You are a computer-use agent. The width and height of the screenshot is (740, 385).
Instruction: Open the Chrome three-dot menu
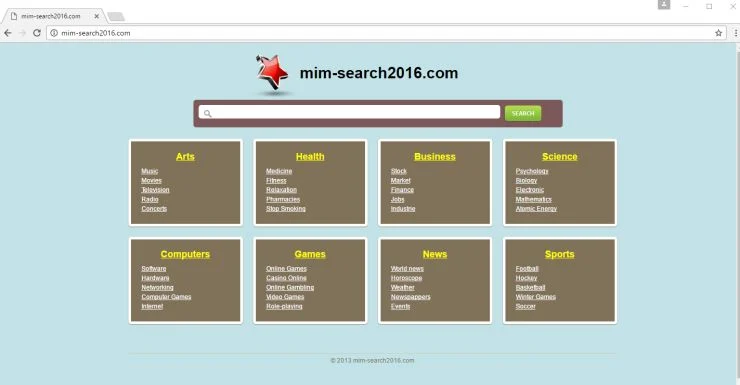(735, 33)
